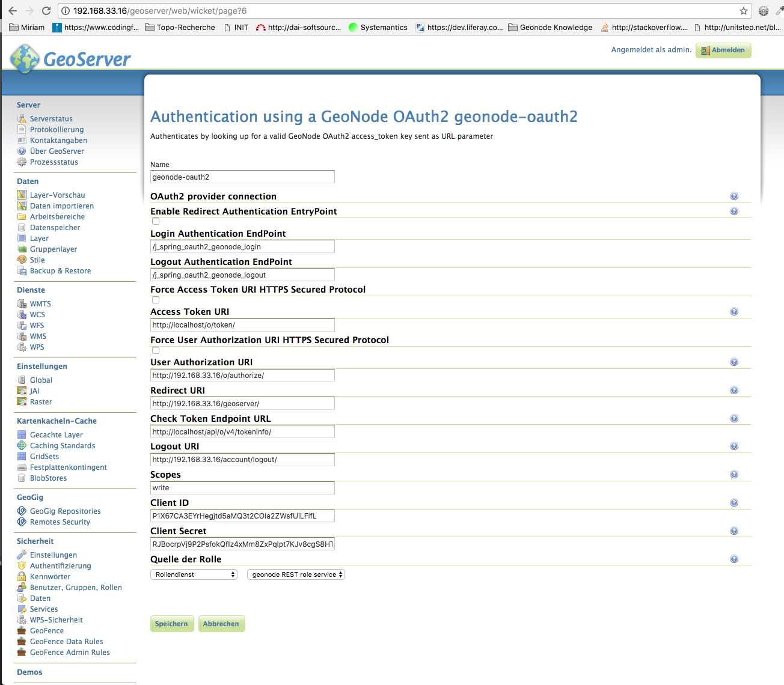Click the WFS service icon
The height and width of the screenshot is (685, 784).
coord(22,326)
